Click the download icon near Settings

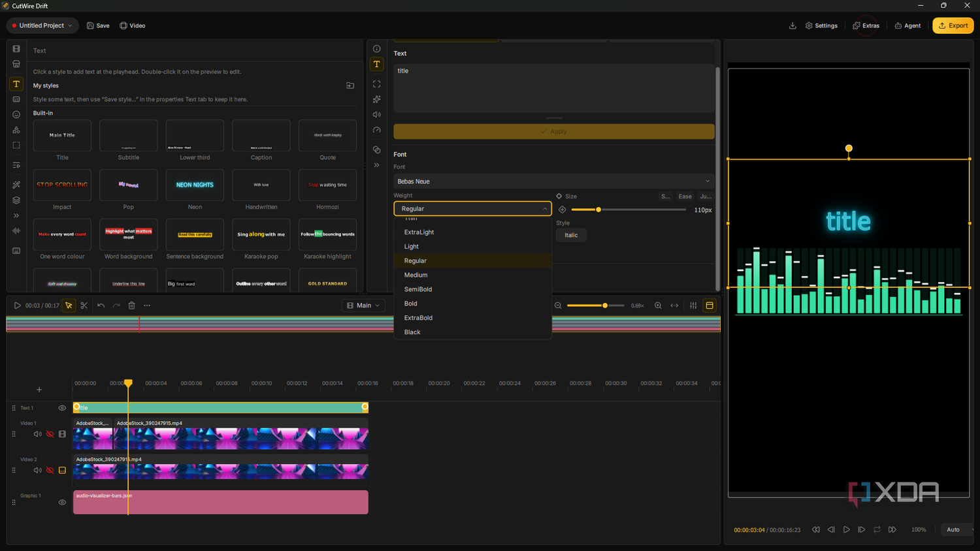pyautogui.click(x=792, y=25)
